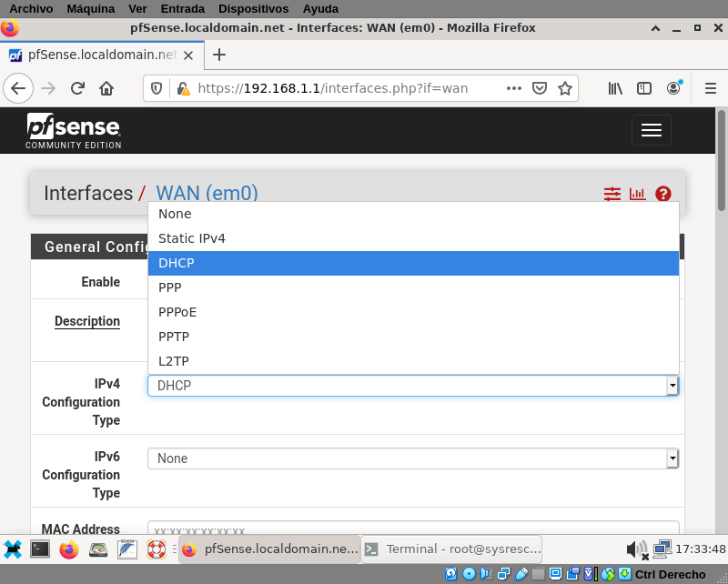Open pfSense help question mark
This screenshot has width=728, height=584.
click(x=663, y=194)
